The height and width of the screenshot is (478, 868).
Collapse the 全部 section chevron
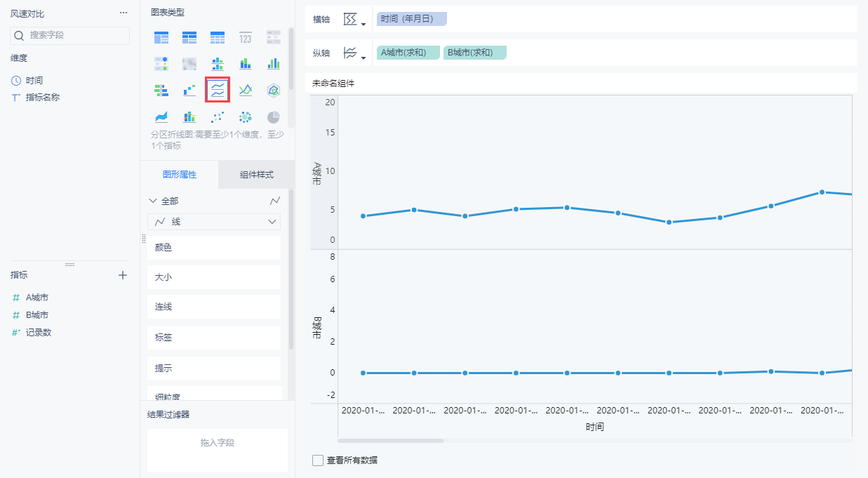pyautogui.click(x=153, y=201)
